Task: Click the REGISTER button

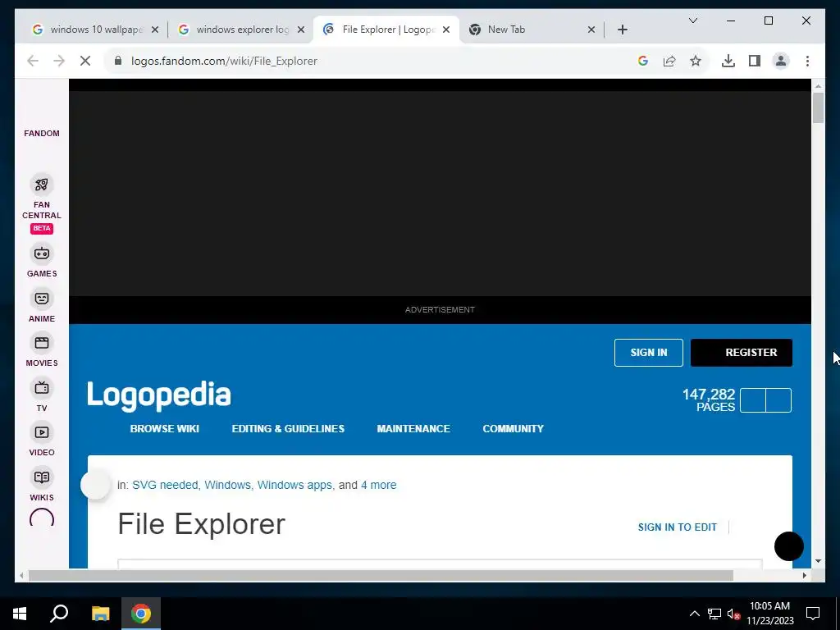Action: 741,353
